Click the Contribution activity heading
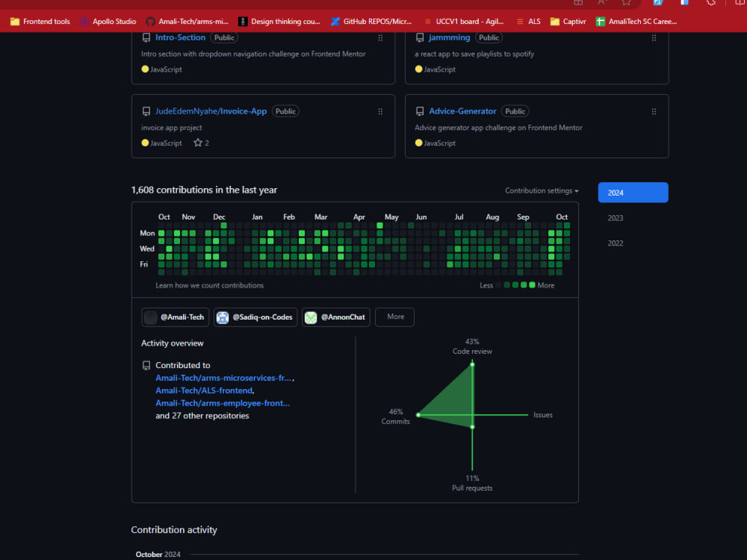This screenshot has height=560, width=747. (x=174, y=529)
